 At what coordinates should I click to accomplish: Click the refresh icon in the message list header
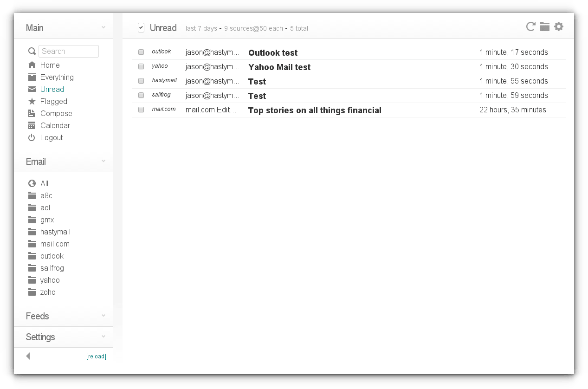point(530,27)
